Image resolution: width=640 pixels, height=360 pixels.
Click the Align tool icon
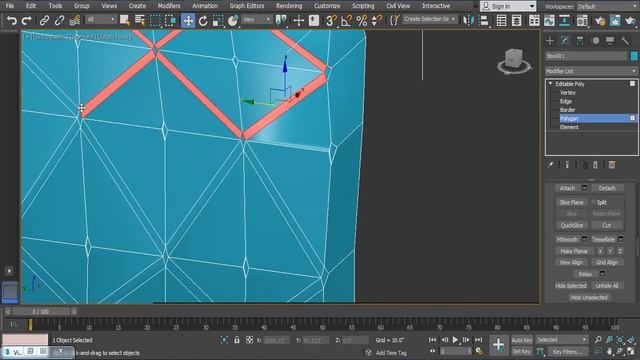484,20
